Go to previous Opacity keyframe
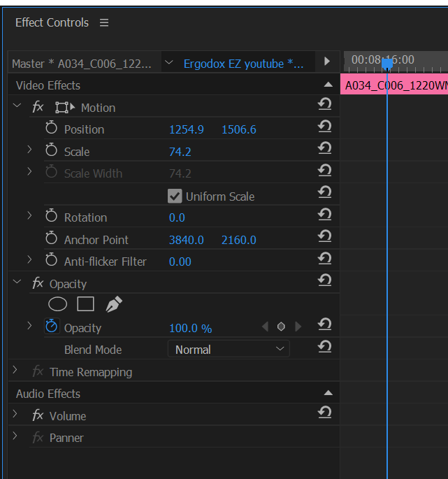The width and height of the screenshot is (448, 479). pos(265,327)
